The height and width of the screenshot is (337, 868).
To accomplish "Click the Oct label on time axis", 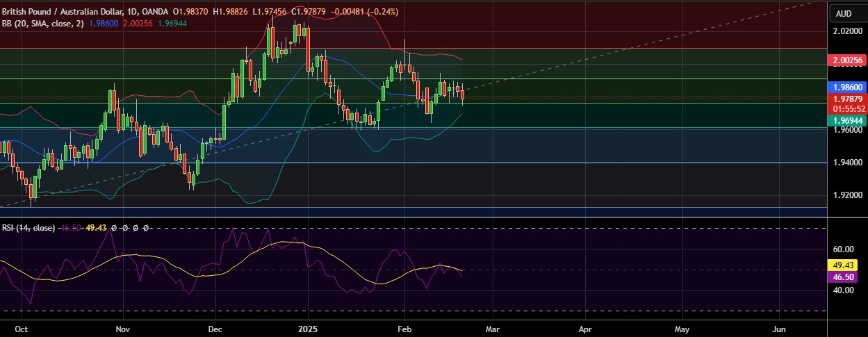I will pos(22,328).
